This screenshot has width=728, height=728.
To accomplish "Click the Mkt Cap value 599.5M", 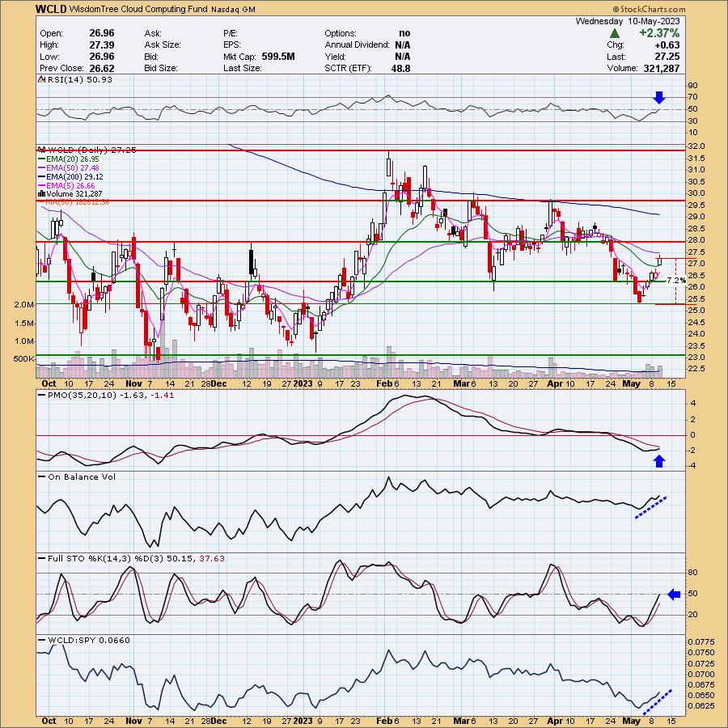I will 277,56.
